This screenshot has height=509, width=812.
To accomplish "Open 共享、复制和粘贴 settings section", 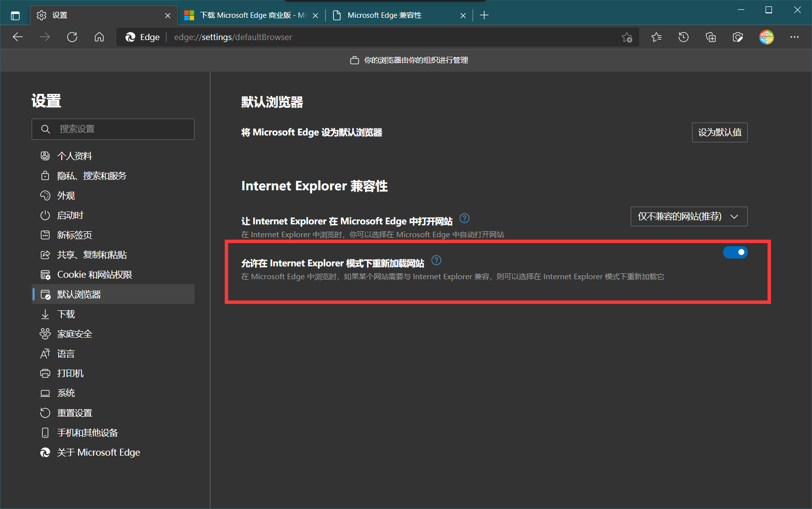I will [x=113, y=255].
